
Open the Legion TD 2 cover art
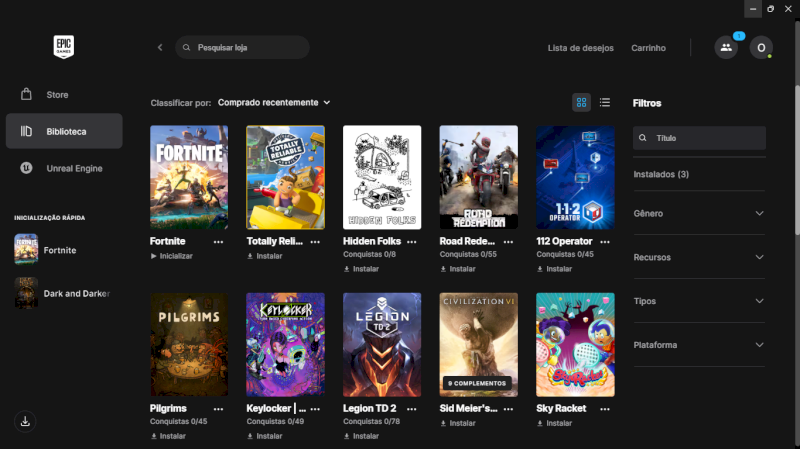coord(382,345)
